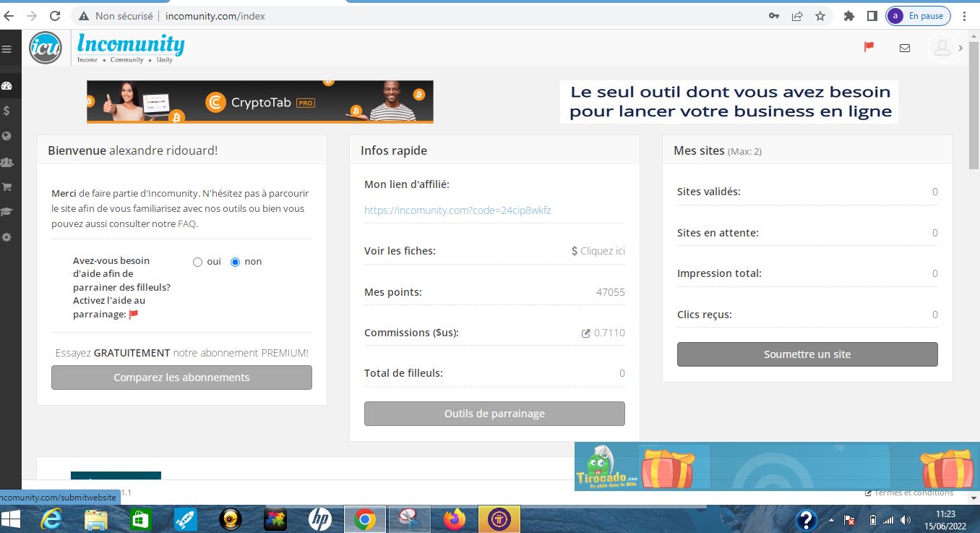980x533 pixels.
Task: Open the Windows Start button
Action: [x=11, y=519]
